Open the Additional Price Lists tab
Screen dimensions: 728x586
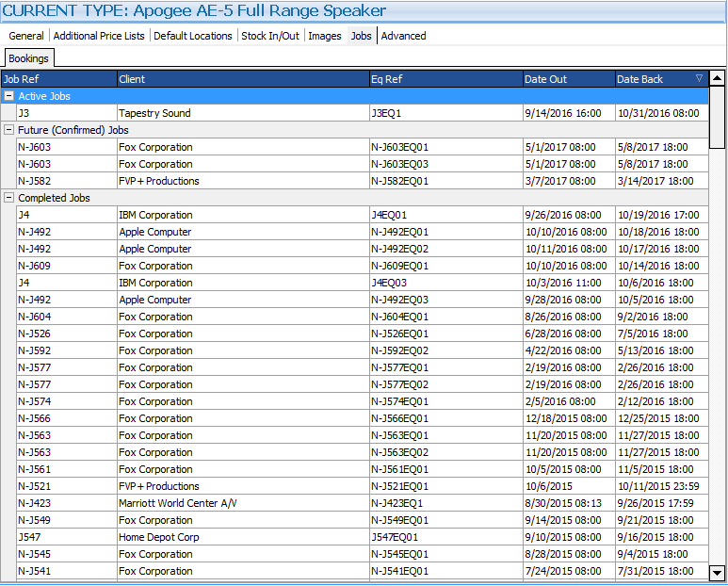[99, 36]
